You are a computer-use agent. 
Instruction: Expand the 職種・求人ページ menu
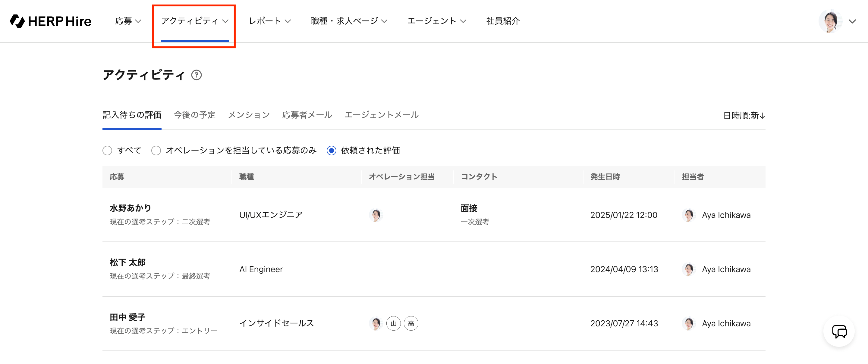tap(349, 21)
